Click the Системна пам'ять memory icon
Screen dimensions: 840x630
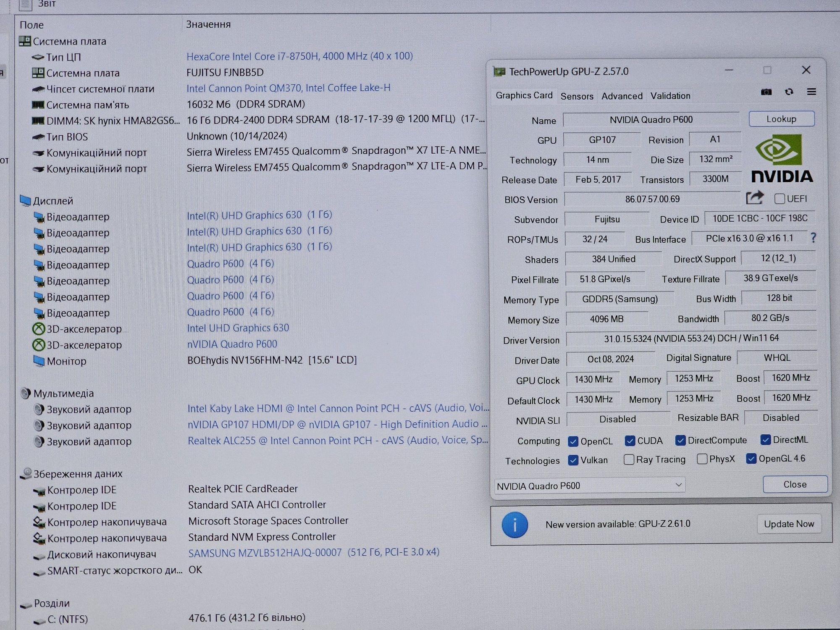click(38, 105)
